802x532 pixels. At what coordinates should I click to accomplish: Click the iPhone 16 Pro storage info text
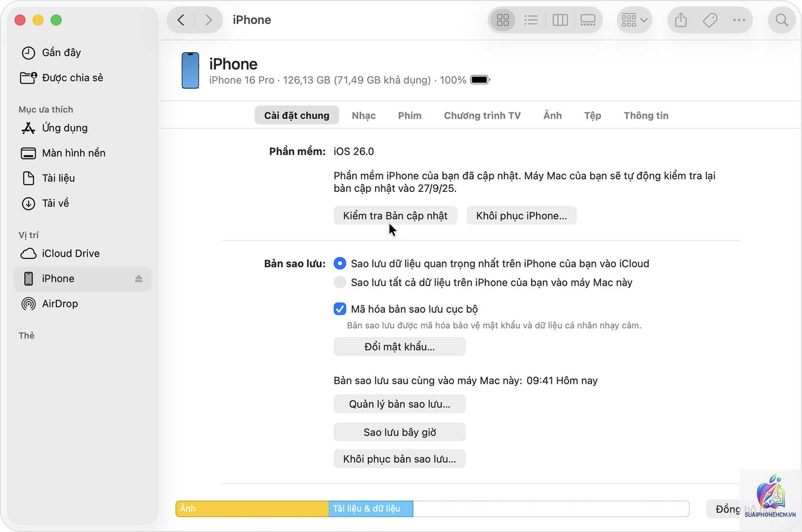[x=337, y=80]
